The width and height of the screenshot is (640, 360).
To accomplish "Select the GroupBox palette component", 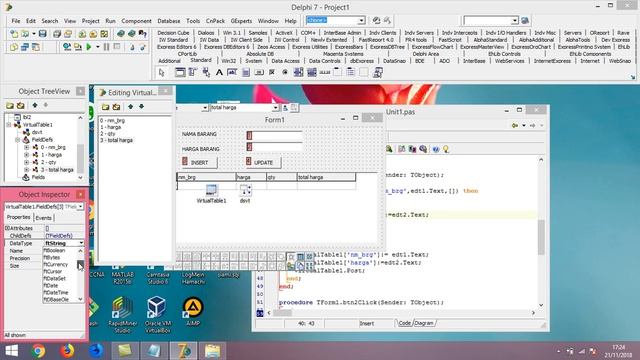I will pos(338,73).
